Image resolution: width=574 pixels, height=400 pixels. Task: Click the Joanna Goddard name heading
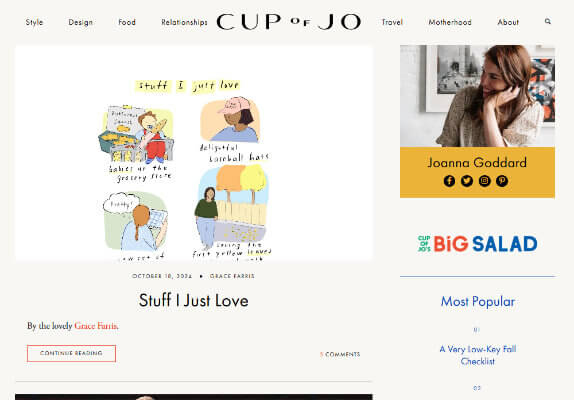coord(477,162)
